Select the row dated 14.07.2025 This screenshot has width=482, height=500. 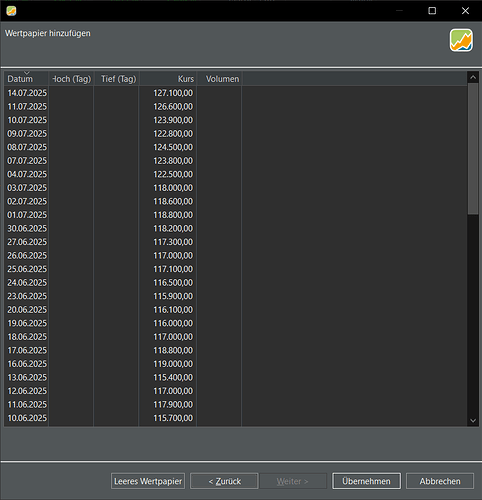coord(235,93)
